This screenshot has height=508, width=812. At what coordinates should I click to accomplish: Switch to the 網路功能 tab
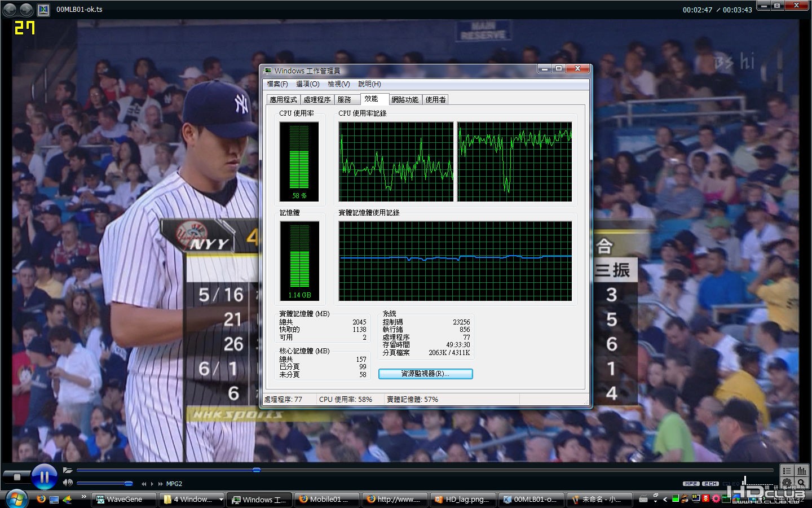(405, 100)
